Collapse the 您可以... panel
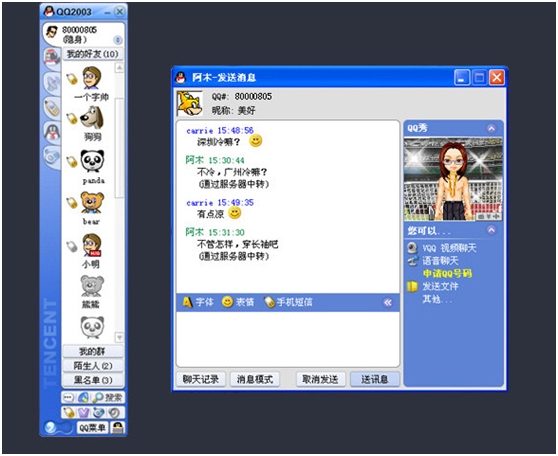This screenshot has height=456, width=558. (x=491, y=230)
